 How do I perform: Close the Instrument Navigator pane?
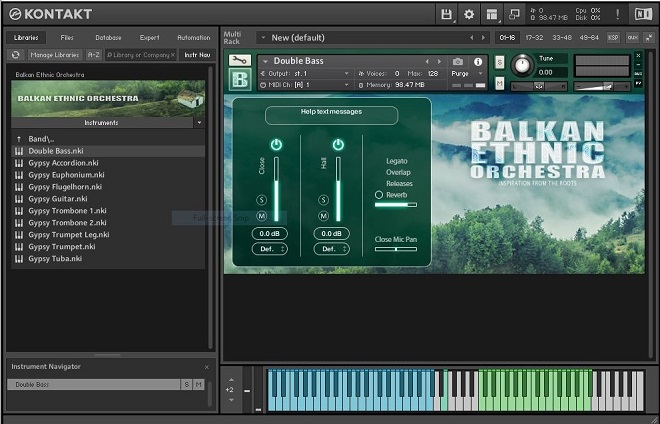[x=207, y=367]
